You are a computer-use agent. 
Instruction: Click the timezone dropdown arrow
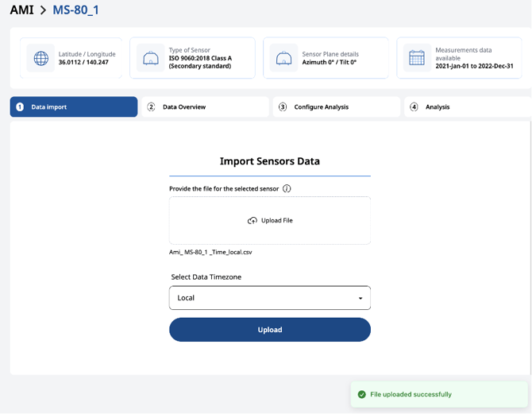360,299
